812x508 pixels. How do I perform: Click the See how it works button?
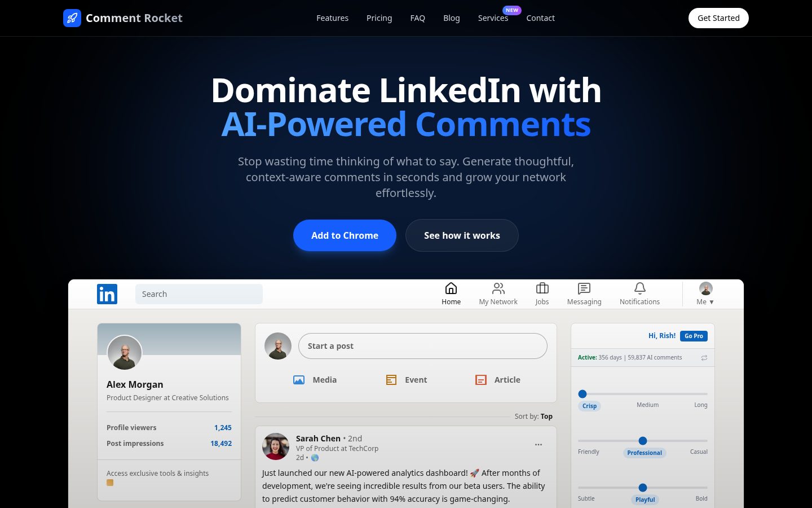(x=462, y=235)
